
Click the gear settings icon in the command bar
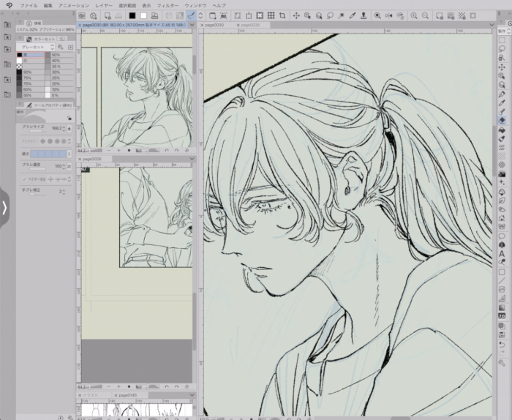(x=94, y=15)
